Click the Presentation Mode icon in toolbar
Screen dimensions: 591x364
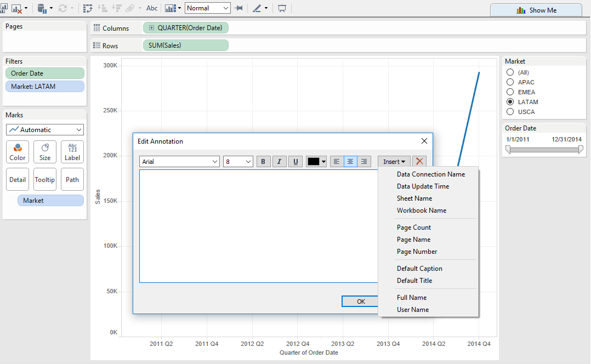[x=282, y=8]
